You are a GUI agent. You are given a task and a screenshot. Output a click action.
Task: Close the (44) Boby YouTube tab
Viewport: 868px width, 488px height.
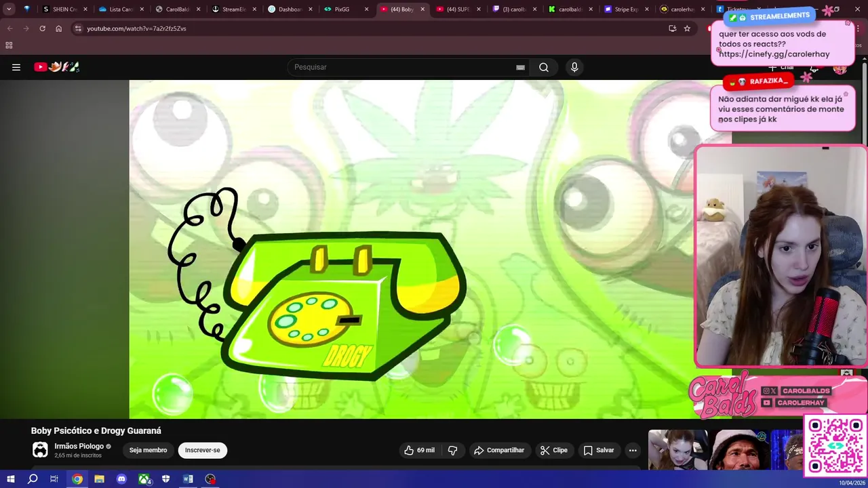coord(422,9)
